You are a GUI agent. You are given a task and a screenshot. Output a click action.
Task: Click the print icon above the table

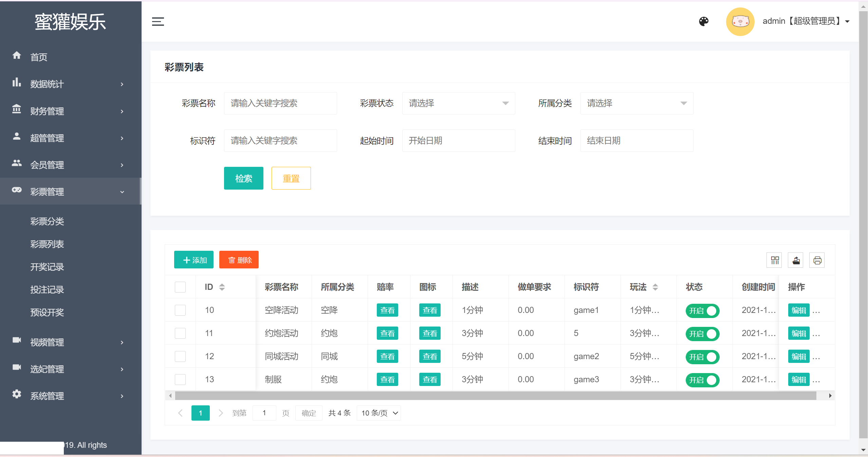817,260
